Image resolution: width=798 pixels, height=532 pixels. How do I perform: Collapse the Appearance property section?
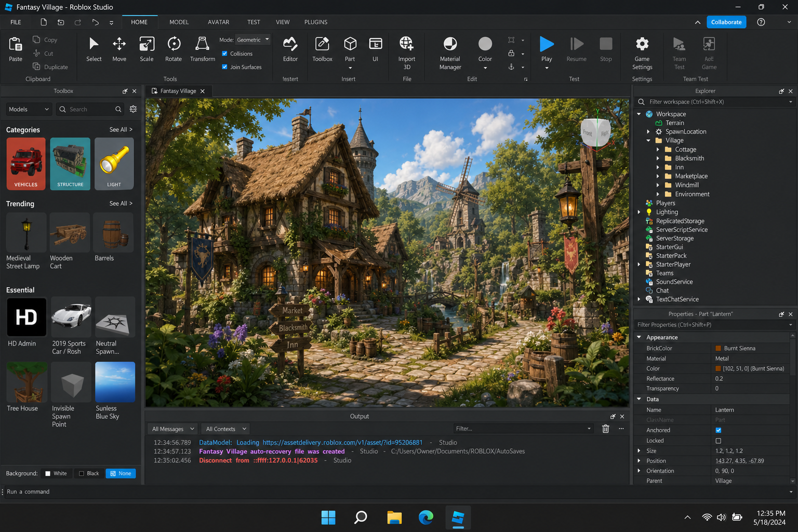pos(639,337)
